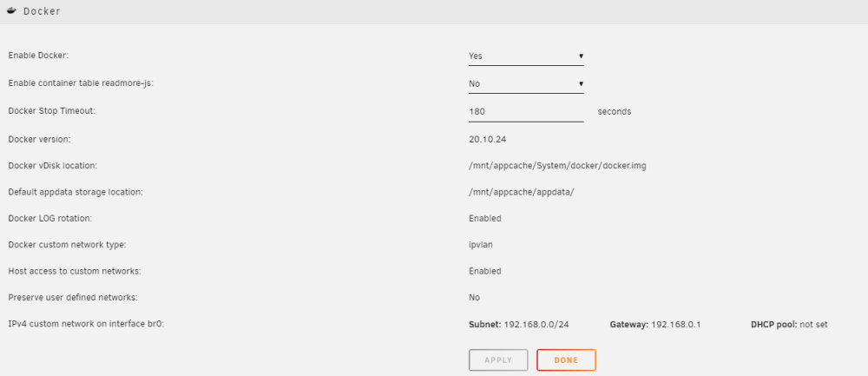Click the Docker header title text
Screen dimensions: 868x376
pyautogui.click(x=42, y=11)
